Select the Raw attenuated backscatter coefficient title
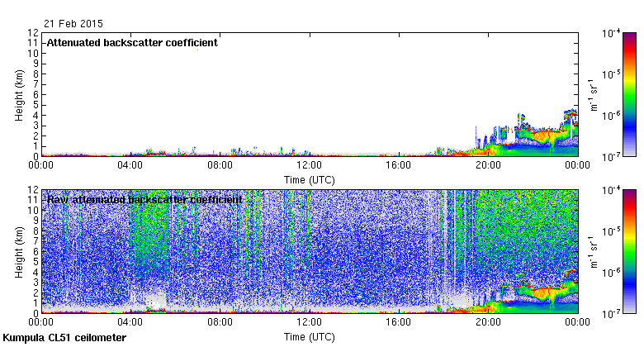This screenshot has height=347, width=644. [144, 199]
